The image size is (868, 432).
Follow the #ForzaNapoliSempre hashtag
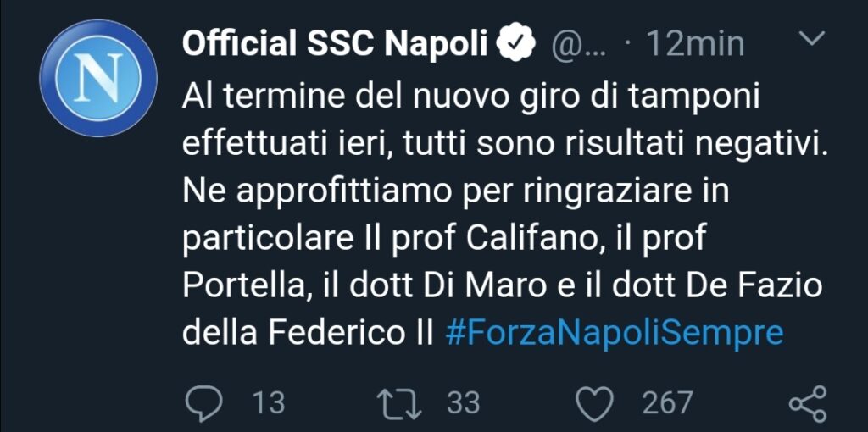click(x=615, y=334)
